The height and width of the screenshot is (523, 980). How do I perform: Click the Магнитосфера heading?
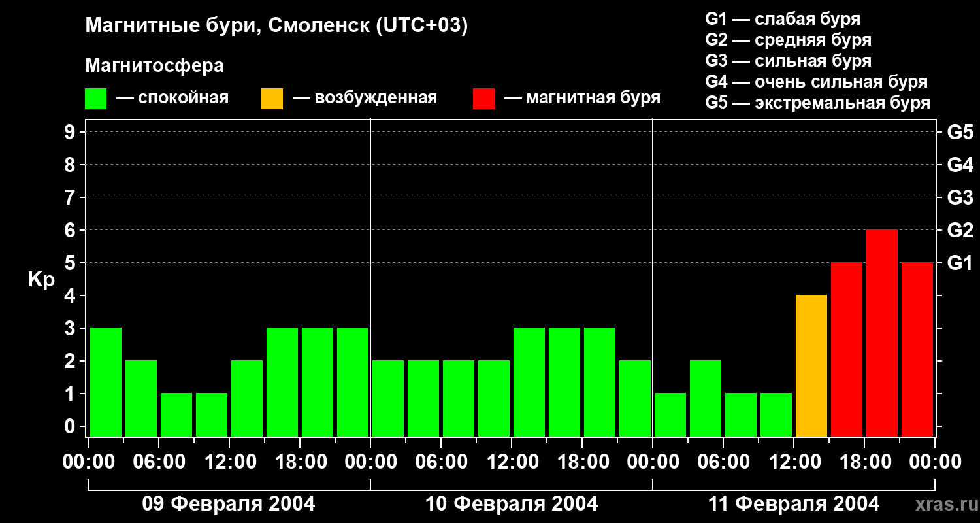click(x=154, y=66)
